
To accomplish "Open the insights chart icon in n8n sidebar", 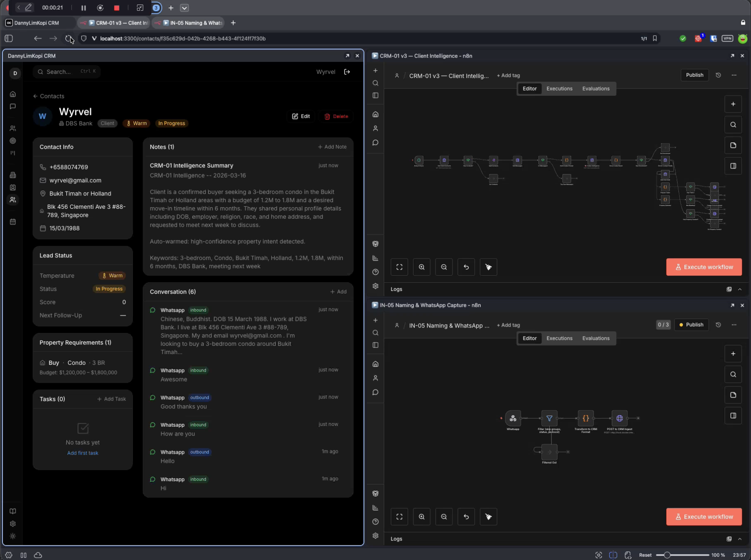I will click(x=375, y=258).
